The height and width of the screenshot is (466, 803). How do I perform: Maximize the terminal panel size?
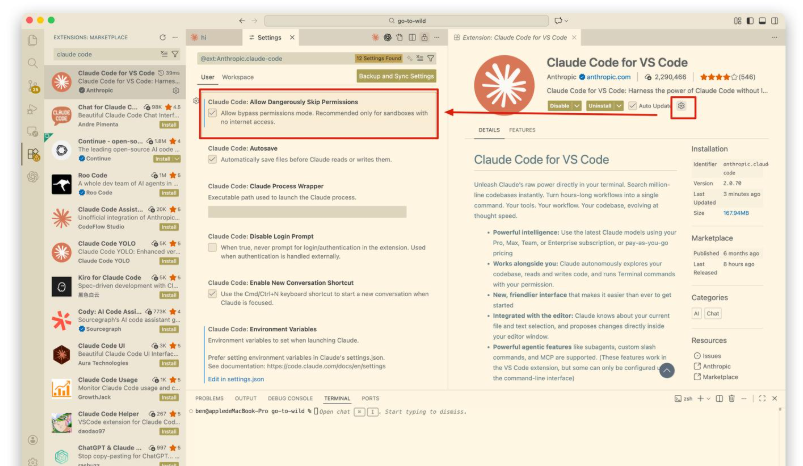762,398
